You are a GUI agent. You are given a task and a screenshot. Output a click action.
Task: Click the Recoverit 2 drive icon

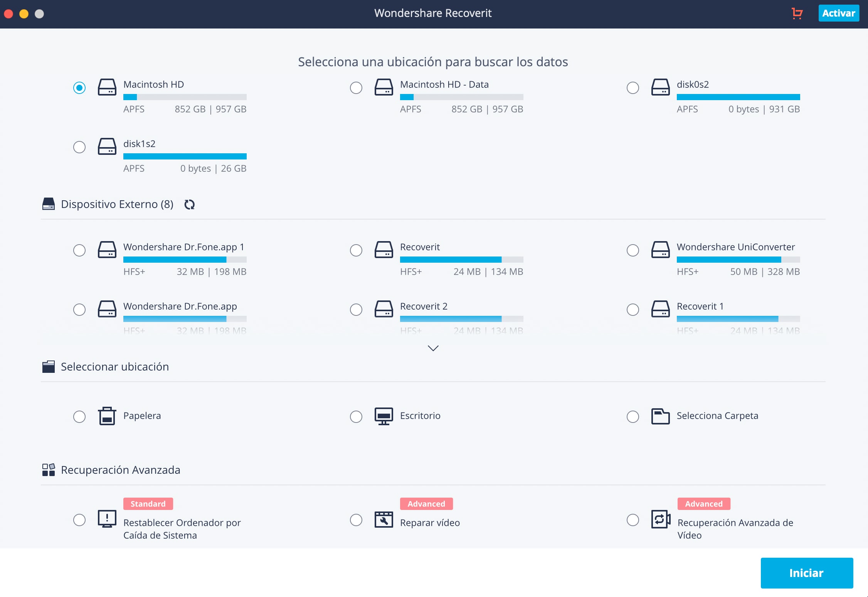384,309
